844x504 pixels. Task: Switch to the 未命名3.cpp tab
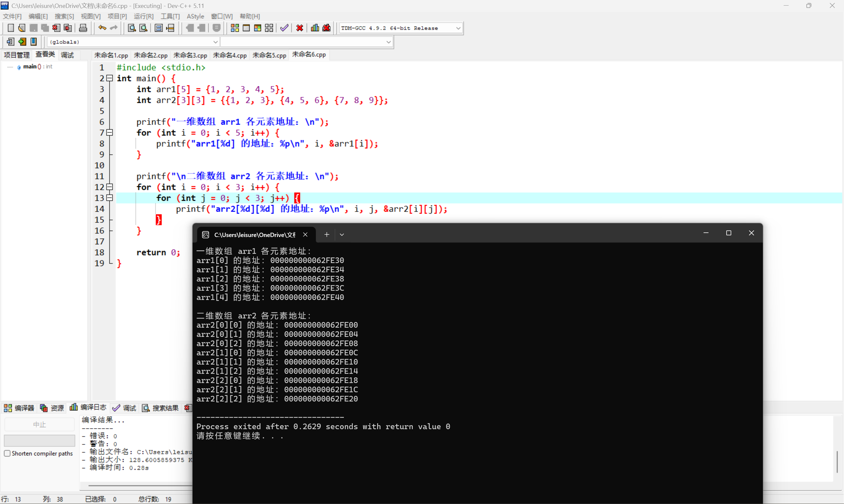(x=190, y=55)
